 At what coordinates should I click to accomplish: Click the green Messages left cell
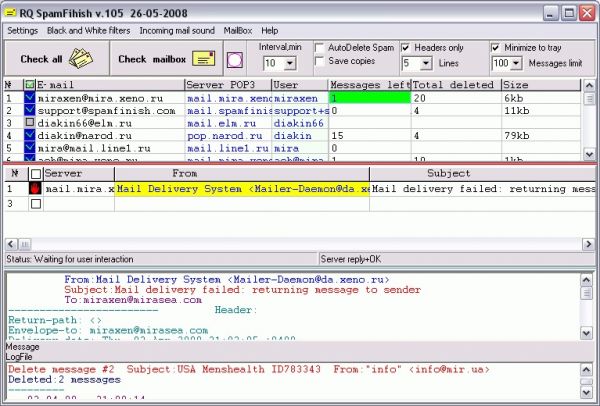pyautogui.click(x=368, y=99)
